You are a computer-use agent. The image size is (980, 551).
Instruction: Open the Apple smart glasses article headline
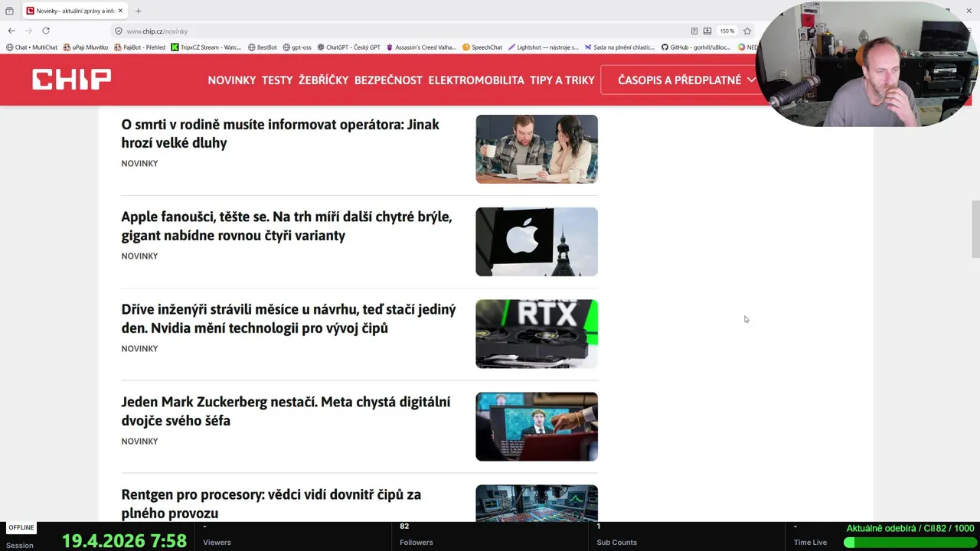point(286,226)
